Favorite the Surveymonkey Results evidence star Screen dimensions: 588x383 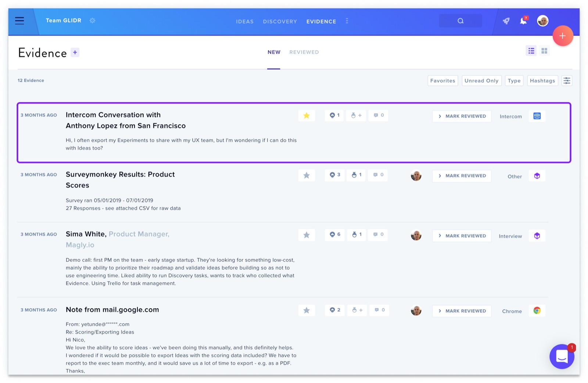[306, 176]
